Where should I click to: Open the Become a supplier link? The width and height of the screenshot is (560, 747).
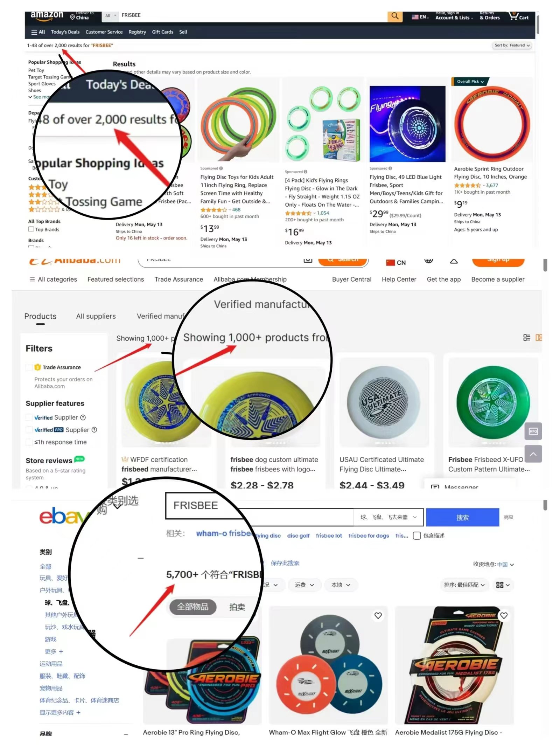point(497,279)
